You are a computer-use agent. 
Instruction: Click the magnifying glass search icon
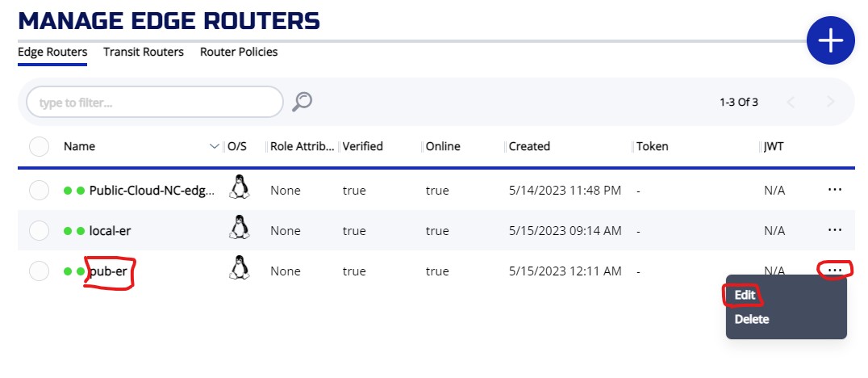point(302,101)
